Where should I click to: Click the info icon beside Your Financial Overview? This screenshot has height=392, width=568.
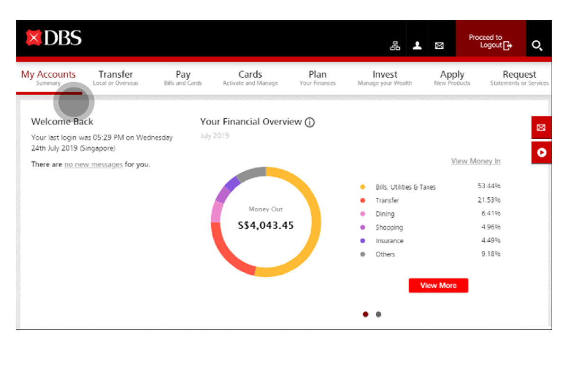point(310,122)
